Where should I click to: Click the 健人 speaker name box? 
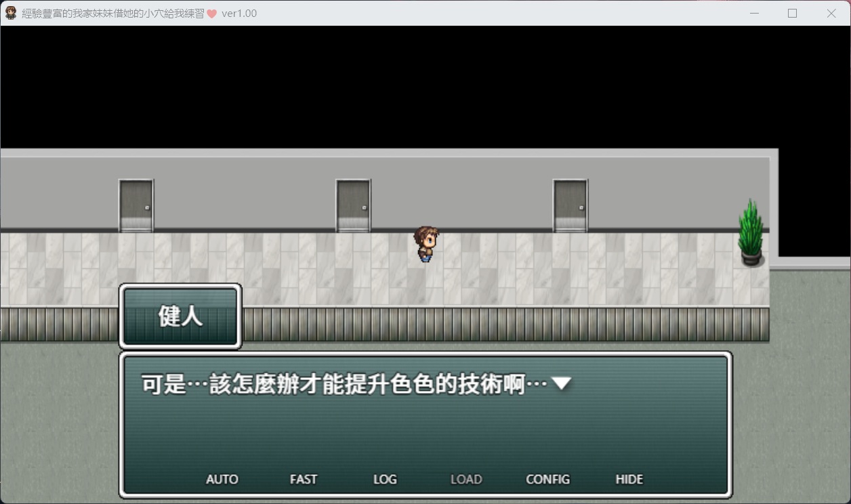pyautogui.click(x=180, y=316)
